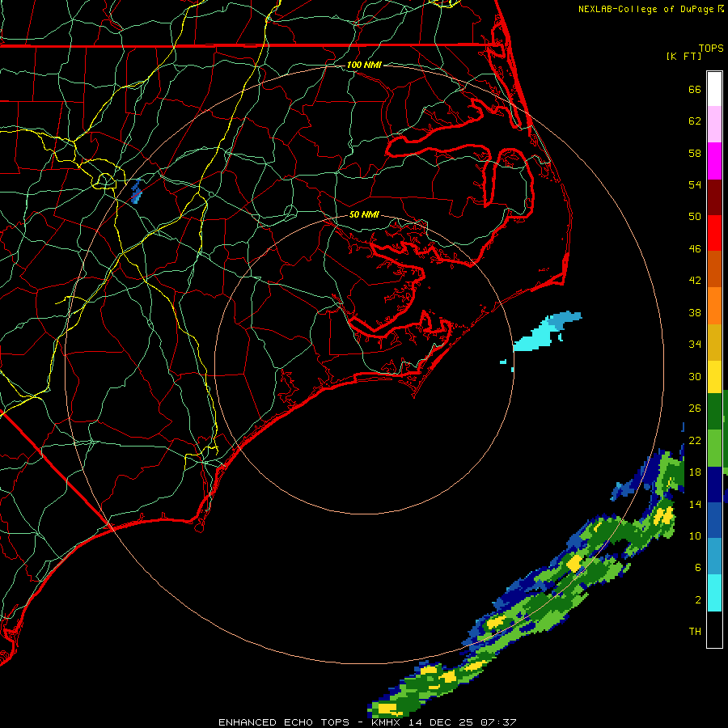Click the white swatch on the legend
Image resolution: width=728 pixels, height=728 pixels.
coord(714,89)
